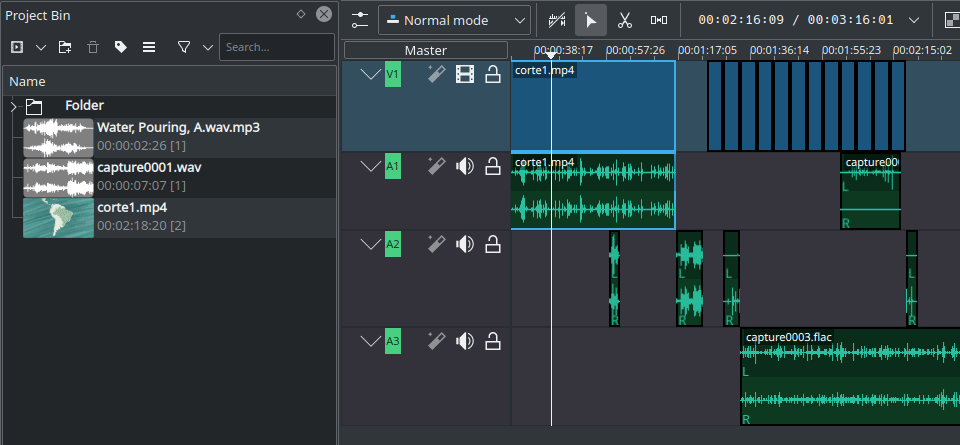
Task: Open timeline track settings icon
Action: click(360, 20)
